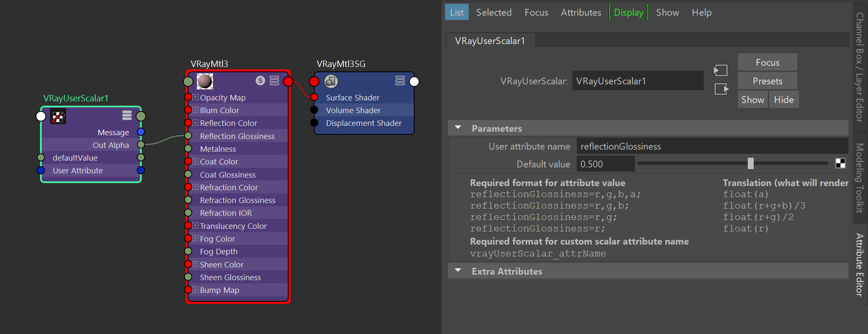Viewport: 868px width, 334px height.
Task: Click the VRayMtl3 material sphere swatch icon
Action: click(205, 81)
